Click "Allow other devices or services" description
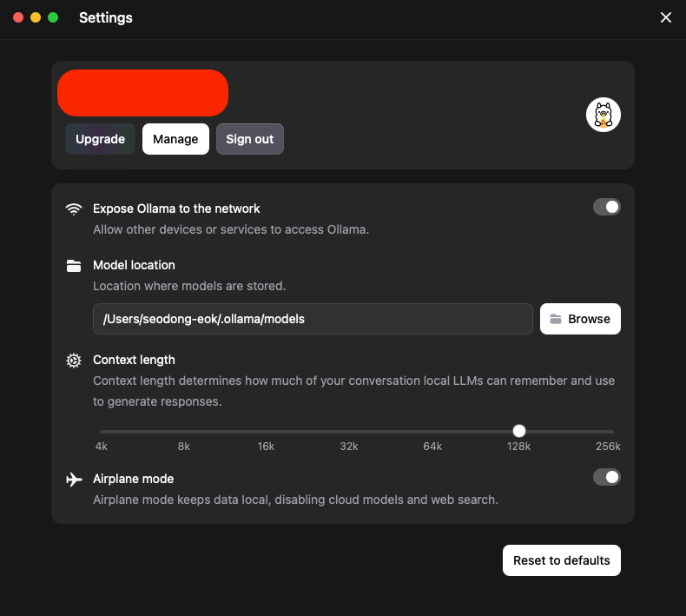Viewport: 686px width, 616px height. coord(231,229)
